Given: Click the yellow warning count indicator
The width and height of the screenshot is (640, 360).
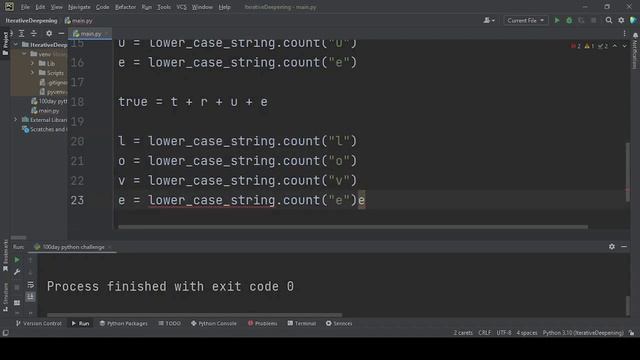Looking at the screenshot, I should [x=589, y=46].
